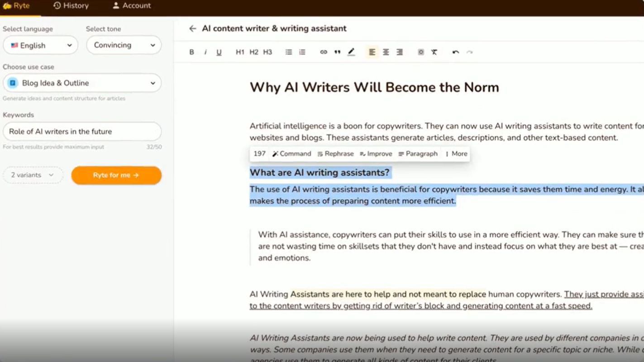
Task: Open the Select language dropdown showing English
Action: click(41, 45)
